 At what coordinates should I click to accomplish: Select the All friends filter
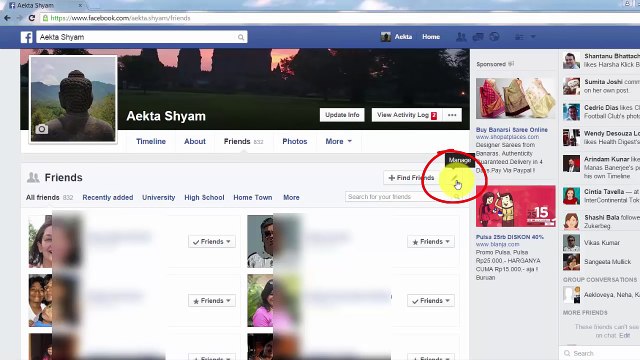[49, 198]
